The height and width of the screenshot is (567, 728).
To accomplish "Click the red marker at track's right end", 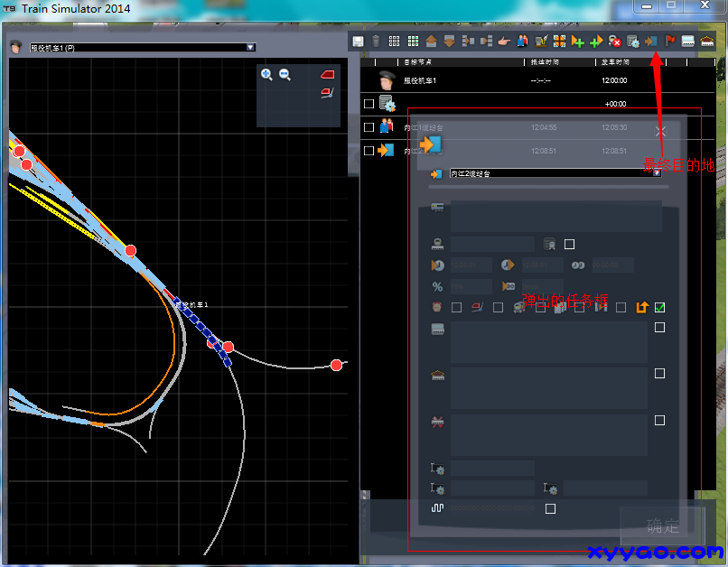I will click(x=337, y=365).
